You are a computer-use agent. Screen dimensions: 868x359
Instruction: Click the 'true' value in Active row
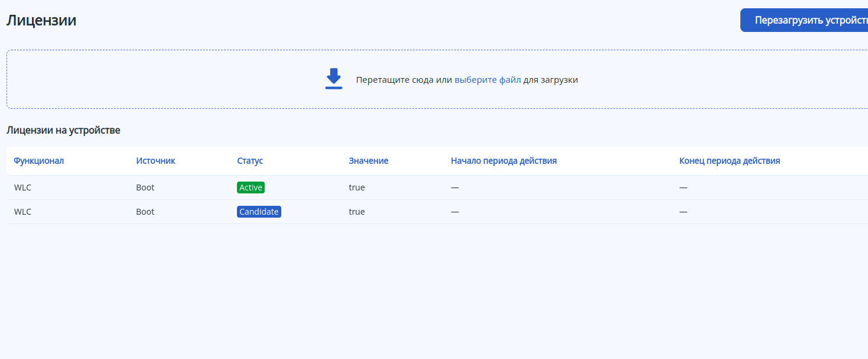[x=357, y=187]
